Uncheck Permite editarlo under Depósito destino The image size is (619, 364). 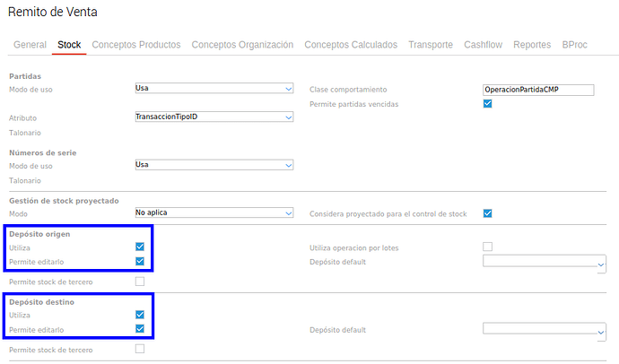140,329
